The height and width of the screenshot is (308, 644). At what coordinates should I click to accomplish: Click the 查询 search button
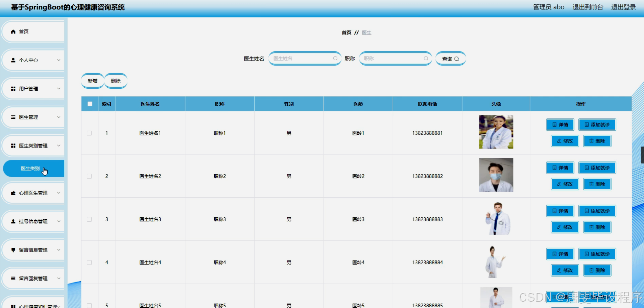451,59
